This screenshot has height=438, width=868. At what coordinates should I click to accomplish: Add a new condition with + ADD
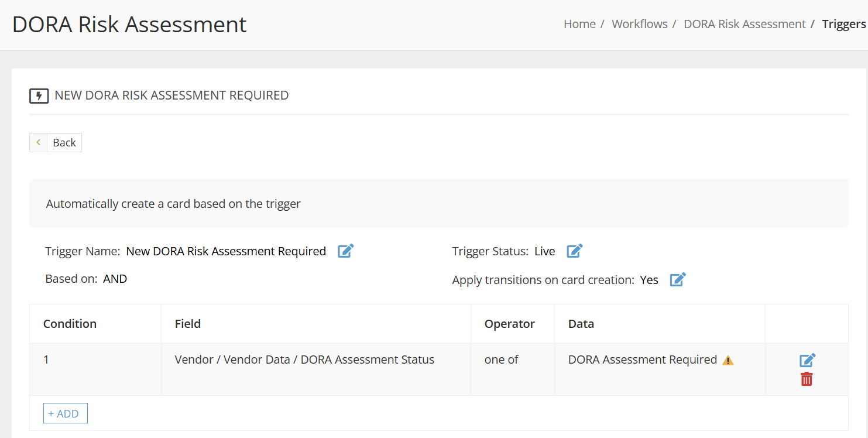coord(65,413)
